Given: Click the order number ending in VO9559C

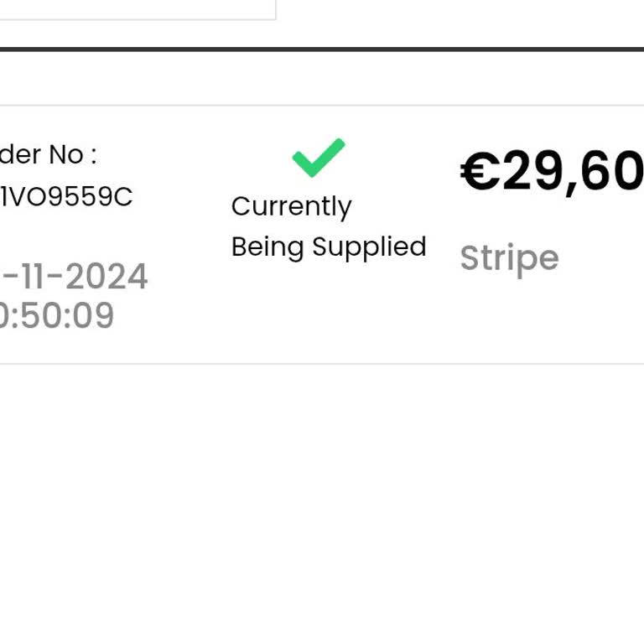Looking at the screenshot, I should point(65,197).
